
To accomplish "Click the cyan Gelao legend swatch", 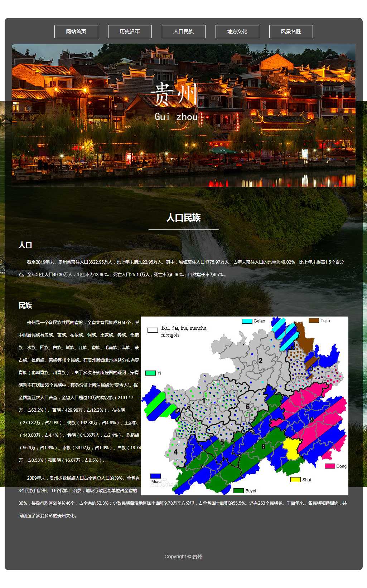I will point(247,321).
